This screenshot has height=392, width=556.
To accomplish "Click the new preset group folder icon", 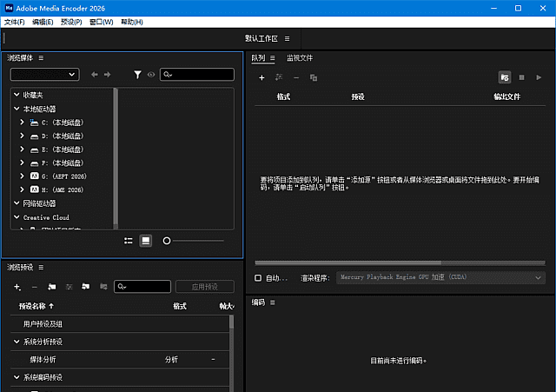I will click(x=52, y=287).
